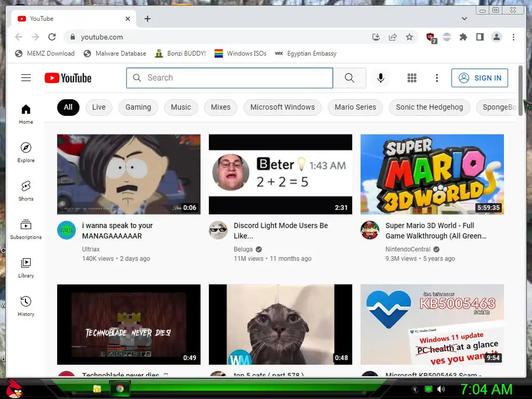This screenshot has height=399, width=532.
Task: Click the volume speaker tray icon
Action: pyautogui.click(x=441, y=389)
